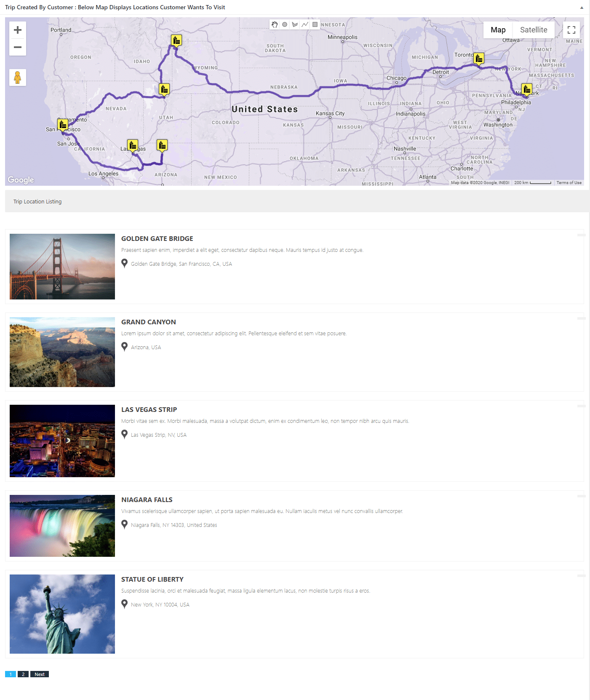Open the Terms of Use link

point(569,183)
